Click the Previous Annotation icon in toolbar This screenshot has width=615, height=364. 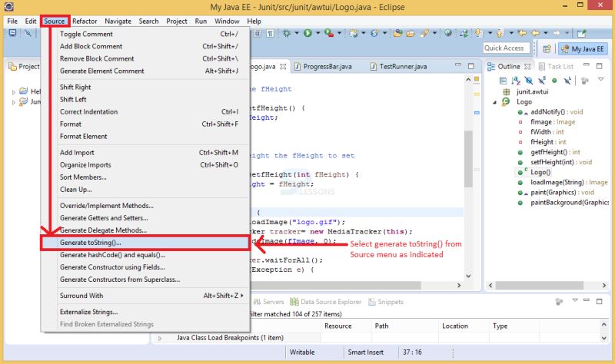[500, 33]
